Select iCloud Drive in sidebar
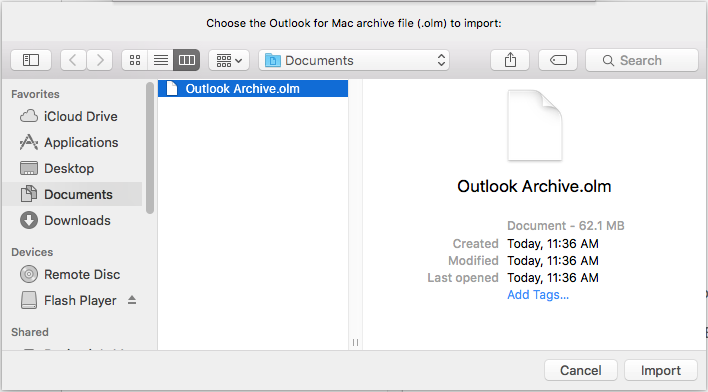The width and height of the screenshot is (708, 392). click(72, 117)
